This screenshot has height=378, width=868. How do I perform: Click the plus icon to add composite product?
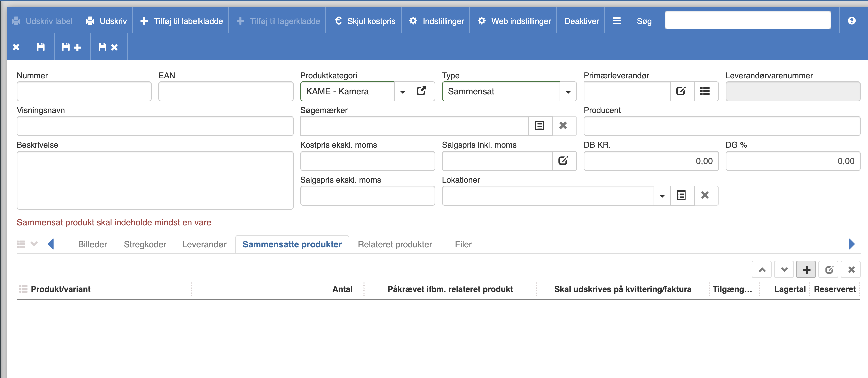point(806,270)
